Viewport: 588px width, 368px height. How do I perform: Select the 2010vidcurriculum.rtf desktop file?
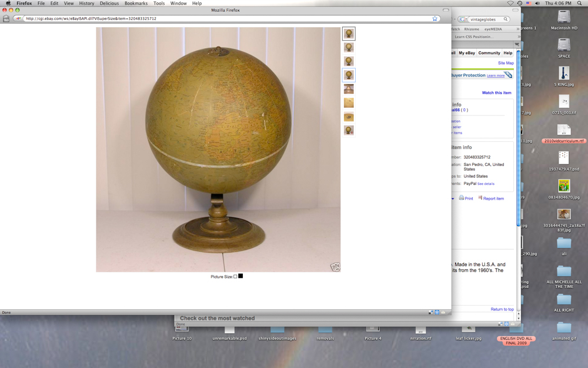(x=564, y=130)
